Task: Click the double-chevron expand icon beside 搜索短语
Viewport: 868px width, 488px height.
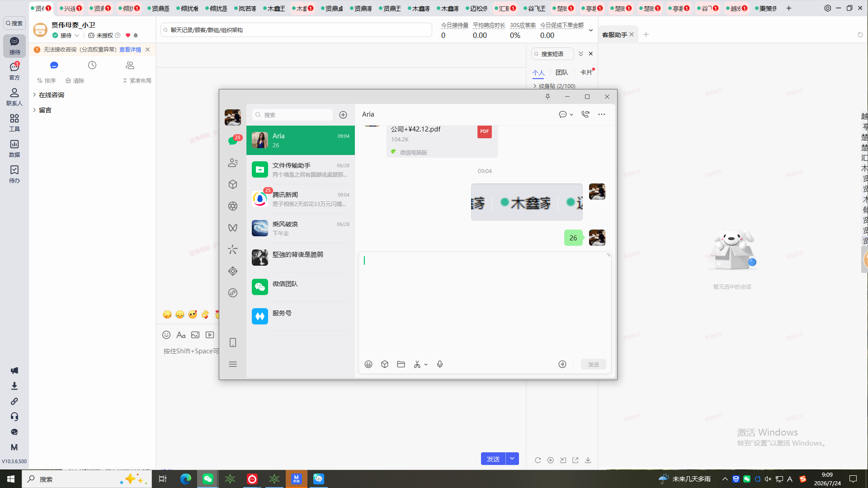Action: click(581, 54)
